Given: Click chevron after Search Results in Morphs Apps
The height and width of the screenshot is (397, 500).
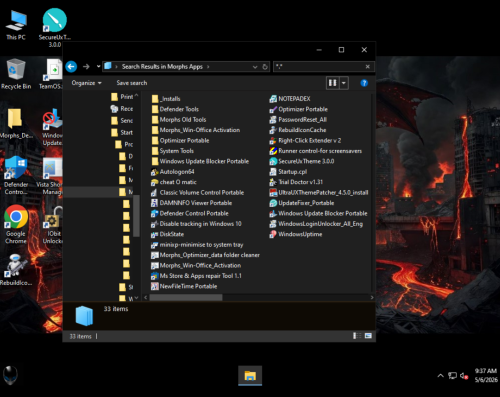Looking at the screenshot, I should click(x=208, y=67).
